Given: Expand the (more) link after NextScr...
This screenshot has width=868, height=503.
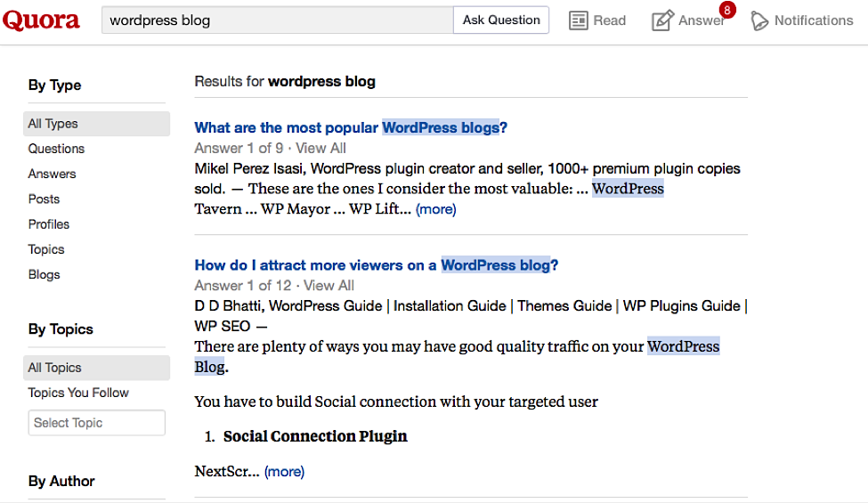Looking at the screenshot, I should click(284, 472).
